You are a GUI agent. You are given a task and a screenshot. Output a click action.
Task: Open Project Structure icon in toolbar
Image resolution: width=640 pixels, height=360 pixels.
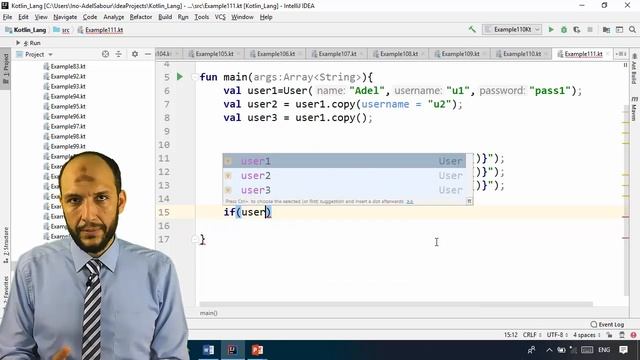click(607, 29)
